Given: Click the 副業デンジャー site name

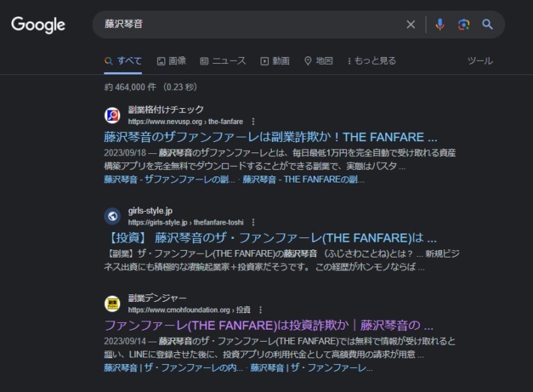Looking at the screenshot, I should (158, 298).
